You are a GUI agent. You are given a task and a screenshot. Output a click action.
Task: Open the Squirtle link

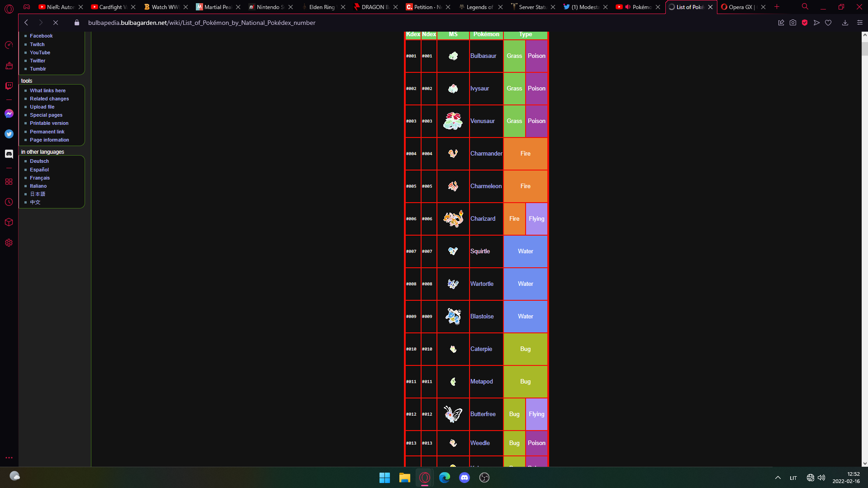click(480, 251)
